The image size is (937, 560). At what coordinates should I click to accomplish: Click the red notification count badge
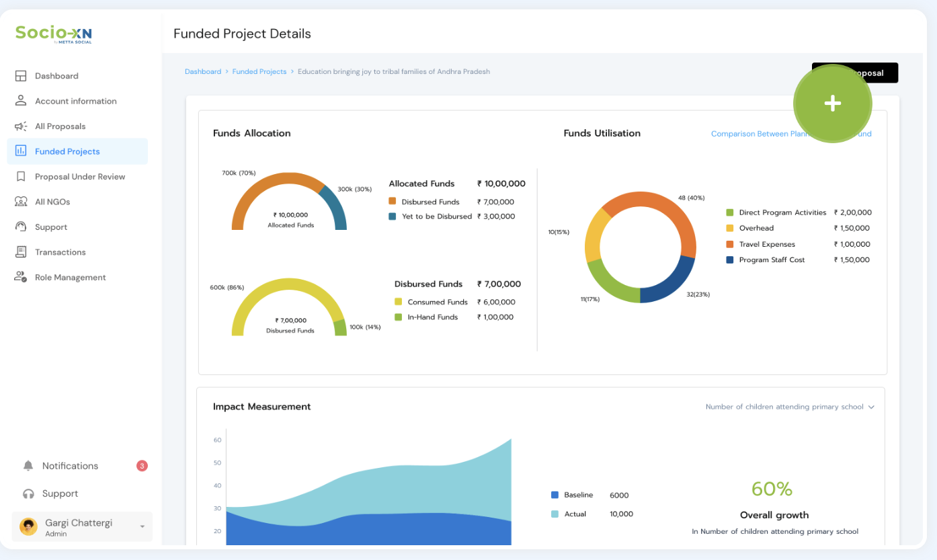pyautogui.click(x=142, y=466)
